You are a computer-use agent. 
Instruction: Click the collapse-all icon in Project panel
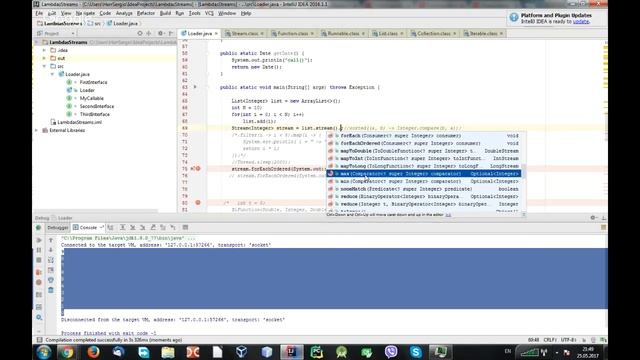coord(149,33)
